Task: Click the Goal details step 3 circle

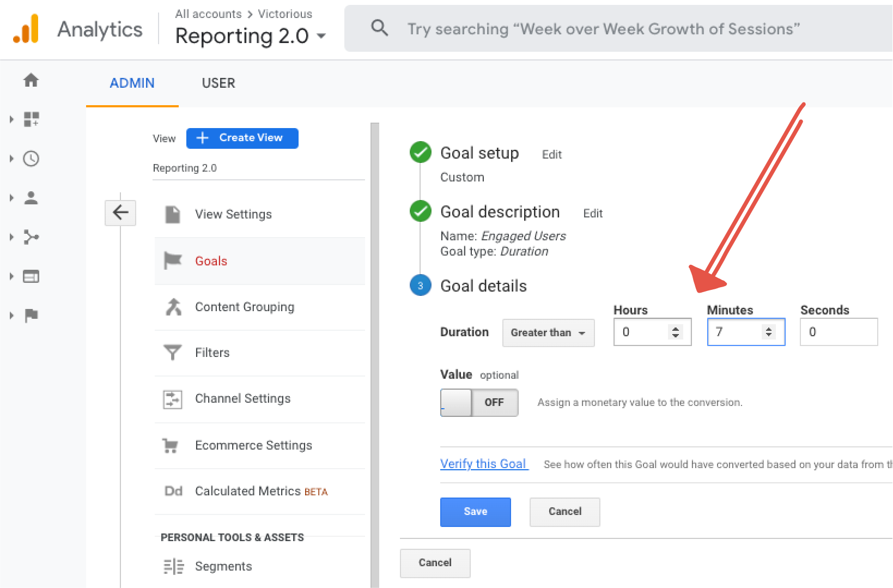Action: (421, 286)
